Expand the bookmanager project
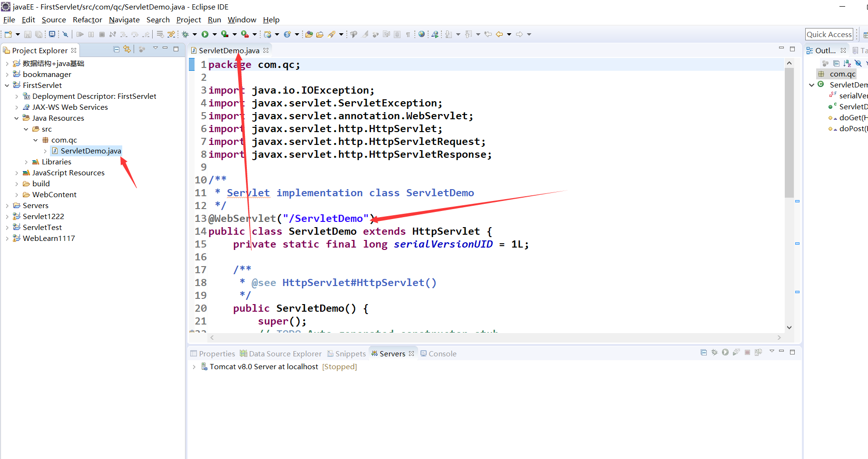This screenshot has width=868, height=459. click(7, 75)
